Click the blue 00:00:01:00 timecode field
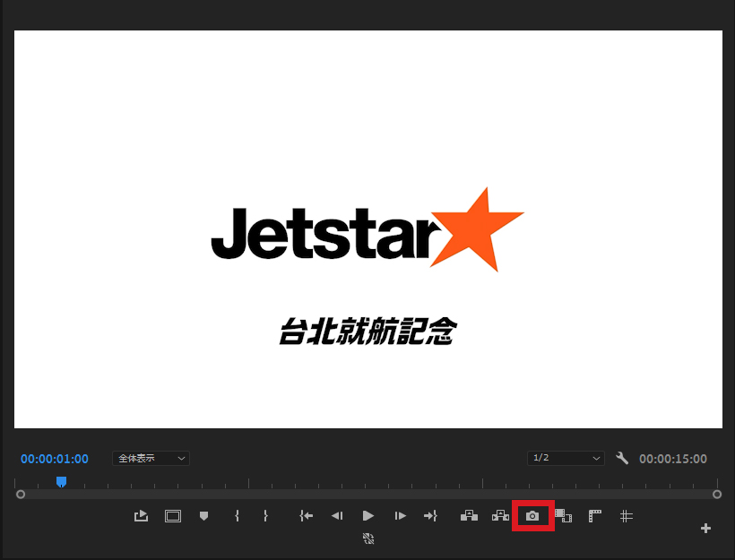Screen dimensions: 735x560 (x=55, y=459)
